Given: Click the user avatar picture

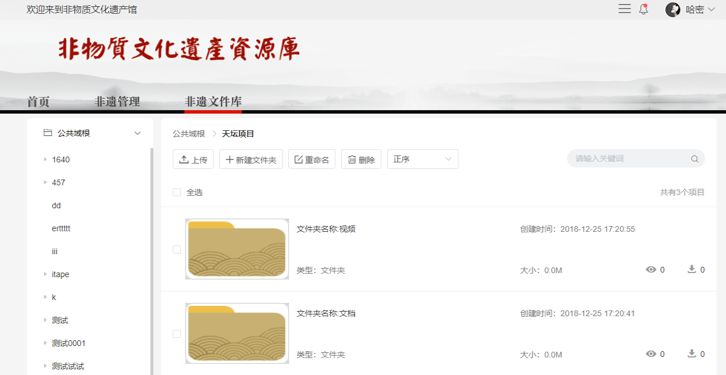Looking at the screenshot, I should [673, 9].
